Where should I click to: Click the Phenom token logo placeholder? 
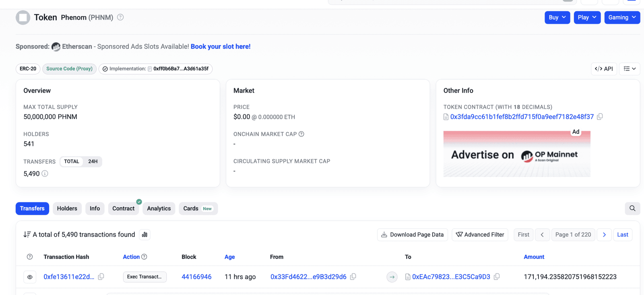[x=23, y=18]
